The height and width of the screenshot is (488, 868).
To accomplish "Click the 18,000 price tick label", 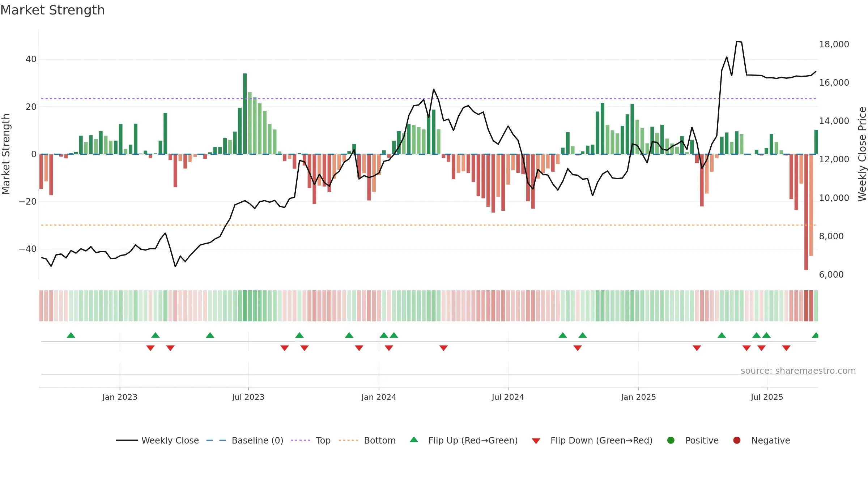I will coord(834,44).
